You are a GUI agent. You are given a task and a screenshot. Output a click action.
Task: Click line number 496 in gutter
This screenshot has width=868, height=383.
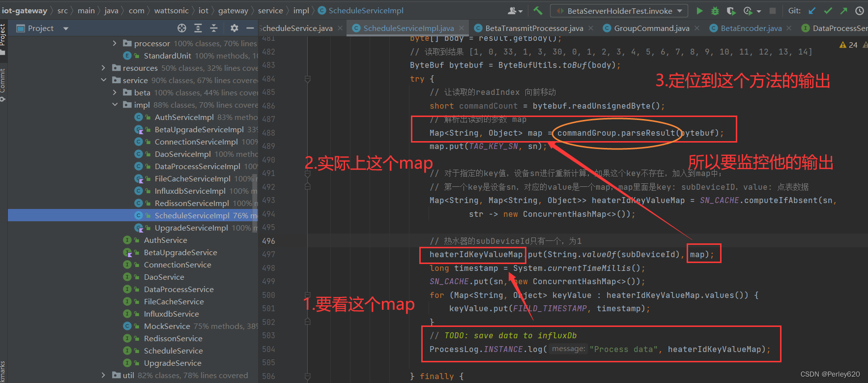click(x=269, y=241)
